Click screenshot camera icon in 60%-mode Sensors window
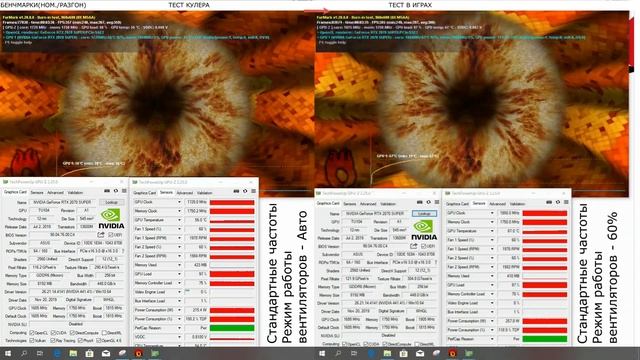 (549, 202)
